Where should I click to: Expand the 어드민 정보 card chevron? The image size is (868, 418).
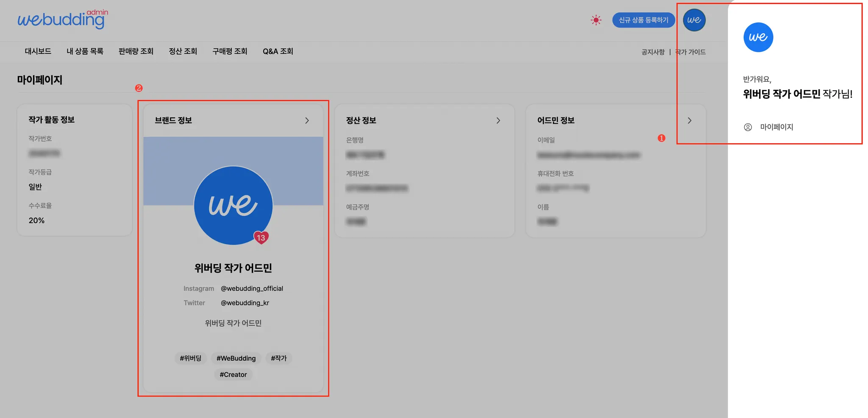690,121
